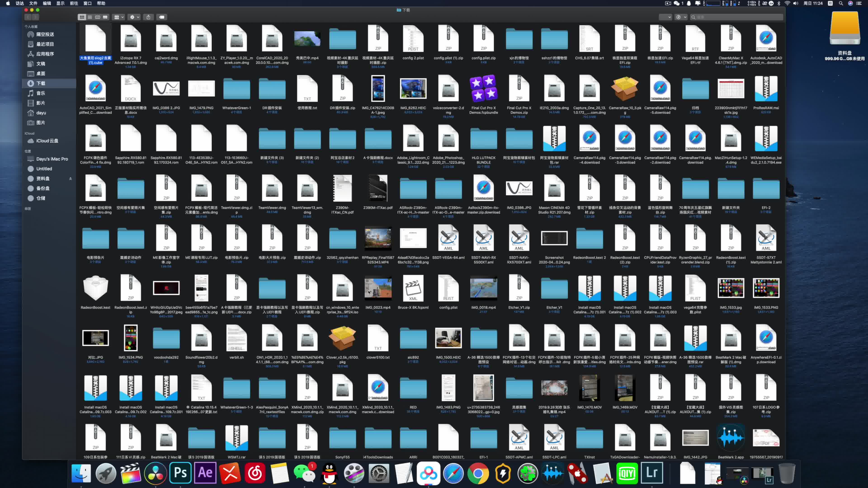Open the group-by arrangement dropdown

point(119,17)
